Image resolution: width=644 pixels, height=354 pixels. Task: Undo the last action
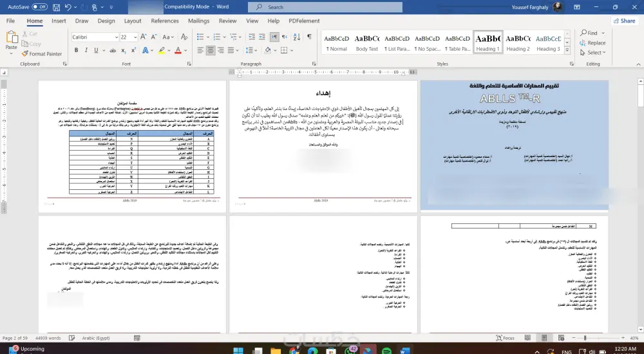pos(68,7)
